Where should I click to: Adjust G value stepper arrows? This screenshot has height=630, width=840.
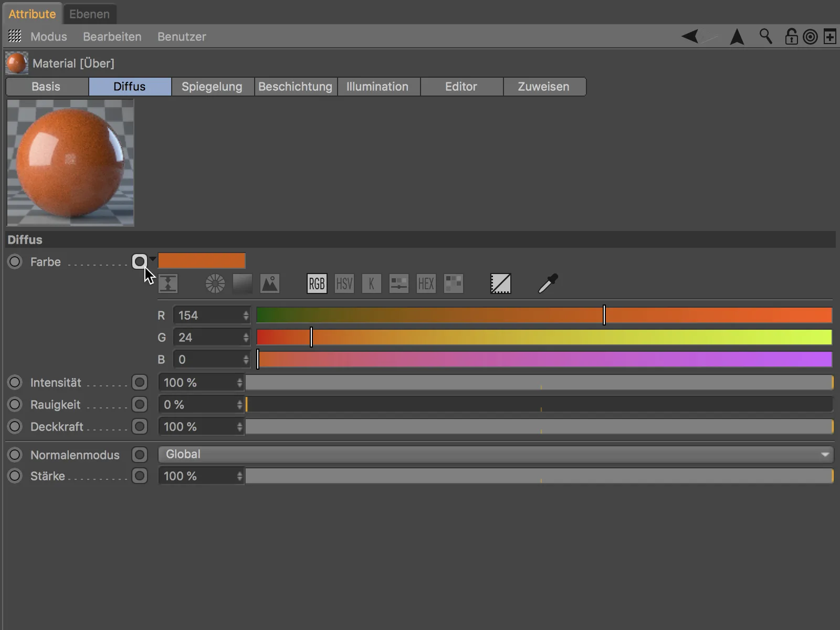coord(246,338)
